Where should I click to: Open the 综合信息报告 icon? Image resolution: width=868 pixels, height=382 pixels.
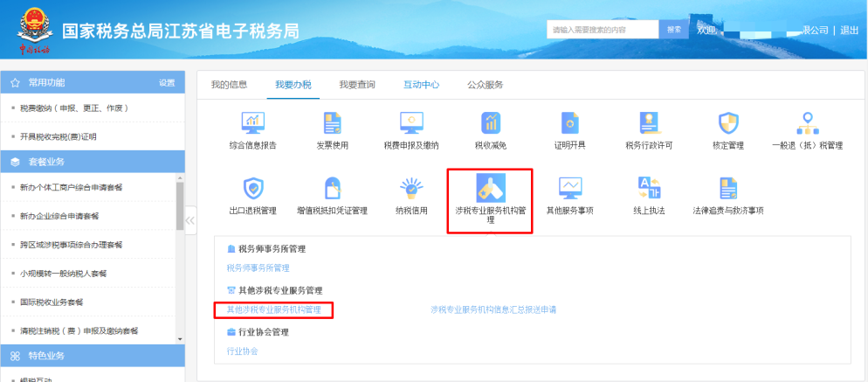point(252,124)
